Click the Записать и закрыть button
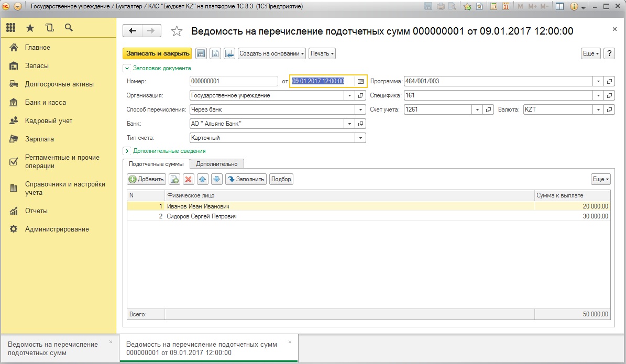This screenshot has width=626, height=364. click(158, 53)
